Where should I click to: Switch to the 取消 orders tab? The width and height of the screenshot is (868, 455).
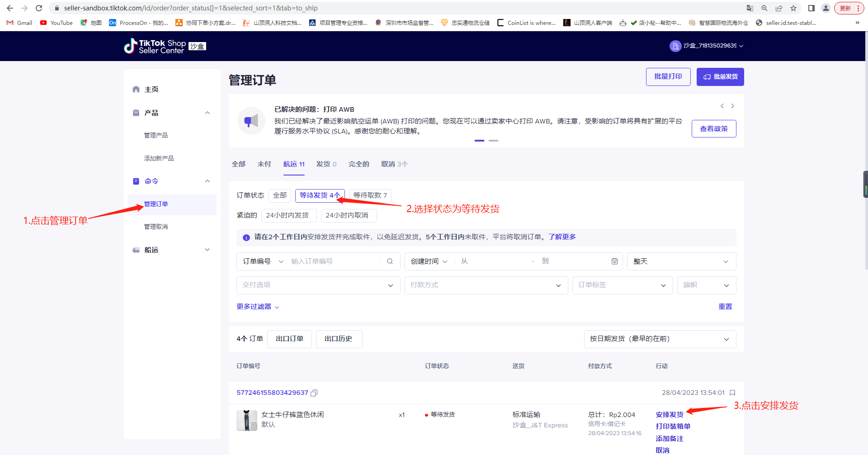point(394,164)
